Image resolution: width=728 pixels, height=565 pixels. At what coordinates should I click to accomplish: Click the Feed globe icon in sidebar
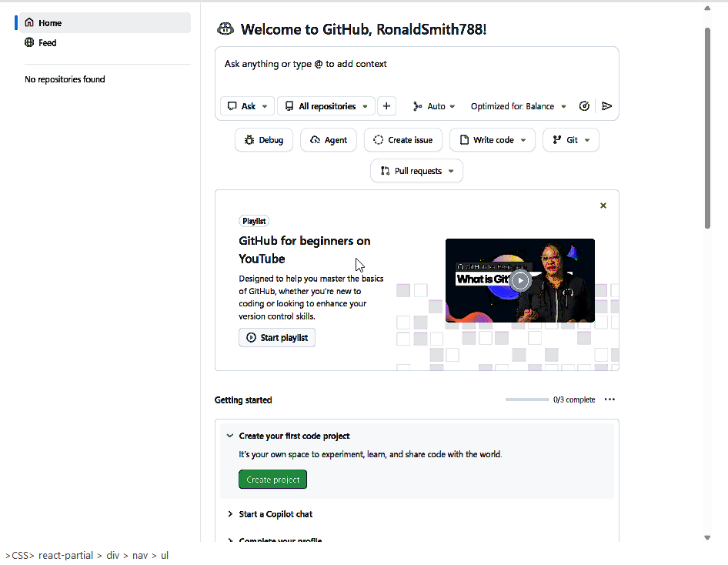click(x=29, y=42)
